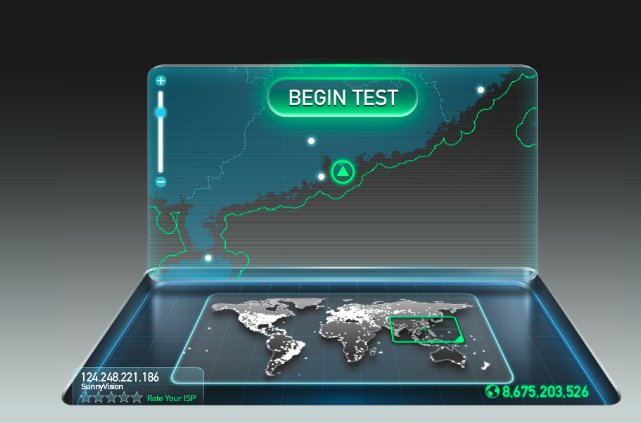Choose the server dot just below BEGIN TEST
The image size is (641, 423).
[312, 141]
